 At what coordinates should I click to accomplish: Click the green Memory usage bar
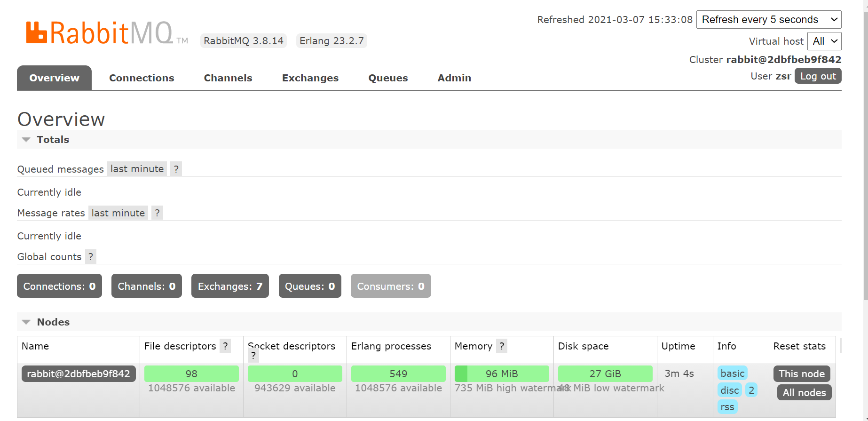(x=501, y=374)
